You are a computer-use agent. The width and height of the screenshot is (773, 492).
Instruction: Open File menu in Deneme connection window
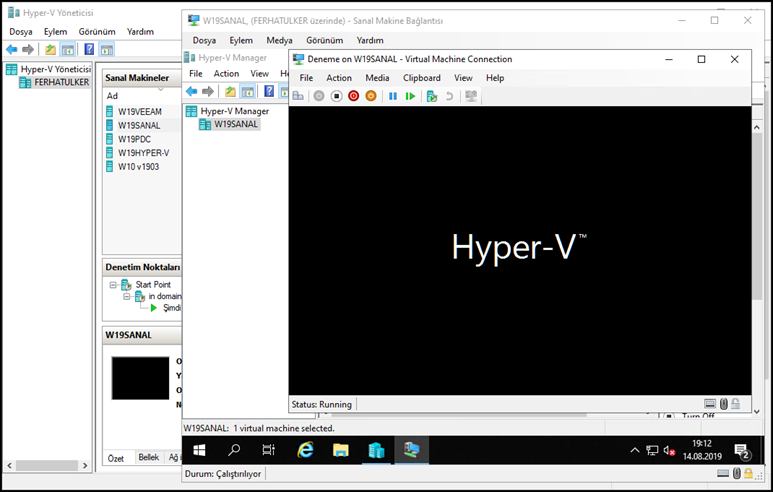tap(306, 78)
